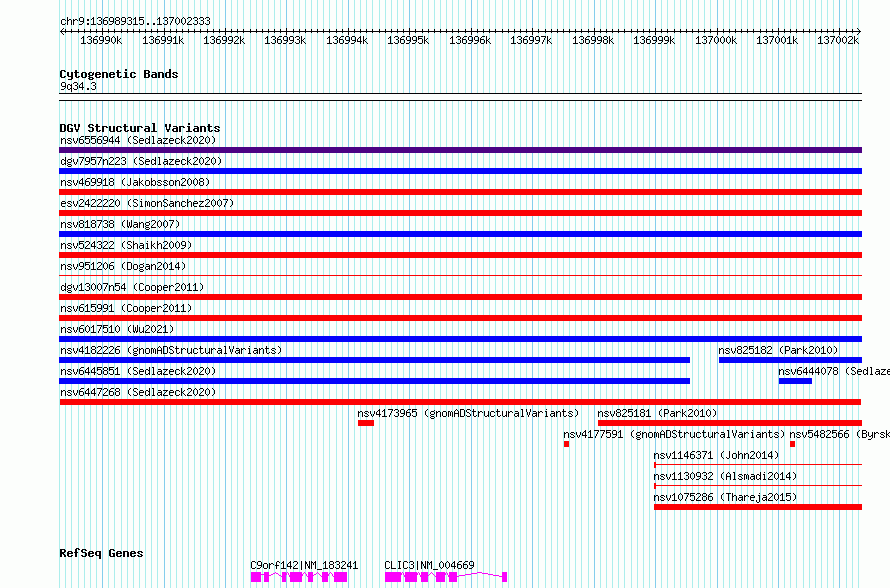Click the 136998k ruler position

point(593,40)
